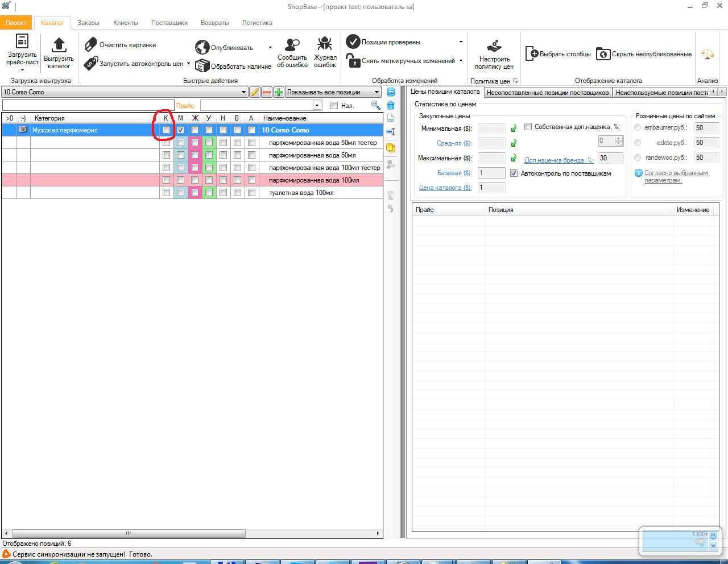Click the magnifying glass search icon
The width and height of the screenshot is (728, 564).
coord(375,105)
